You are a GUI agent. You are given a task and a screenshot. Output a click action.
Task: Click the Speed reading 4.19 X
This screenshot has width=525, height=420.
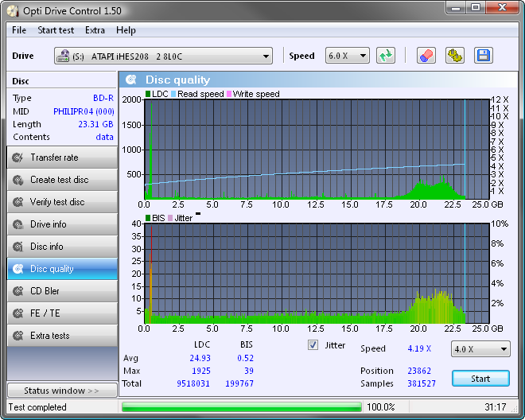419,348
